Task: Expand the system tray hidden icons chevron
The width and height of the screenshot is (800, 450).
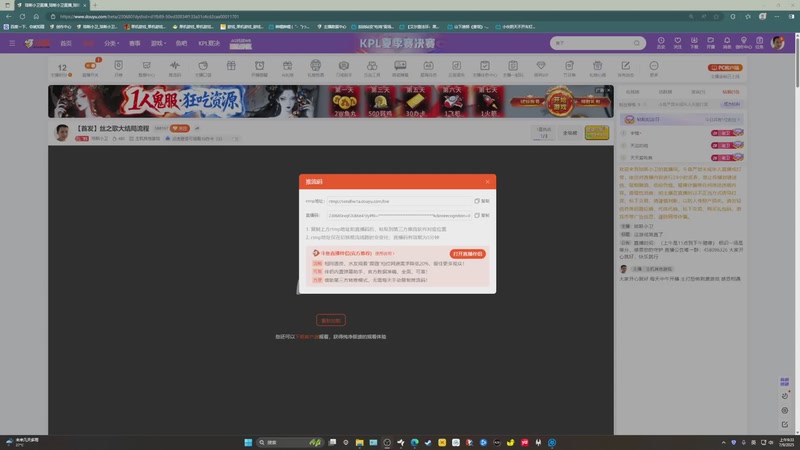Action: click(x=723, y=442)
